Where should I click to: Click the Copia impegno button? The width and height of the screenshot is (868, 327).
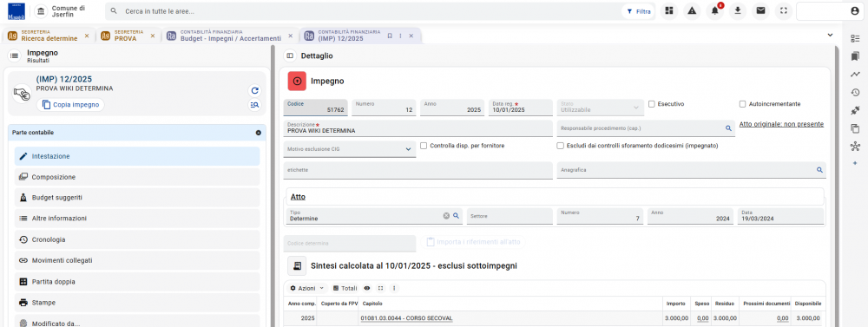click(x=71, y=105)
